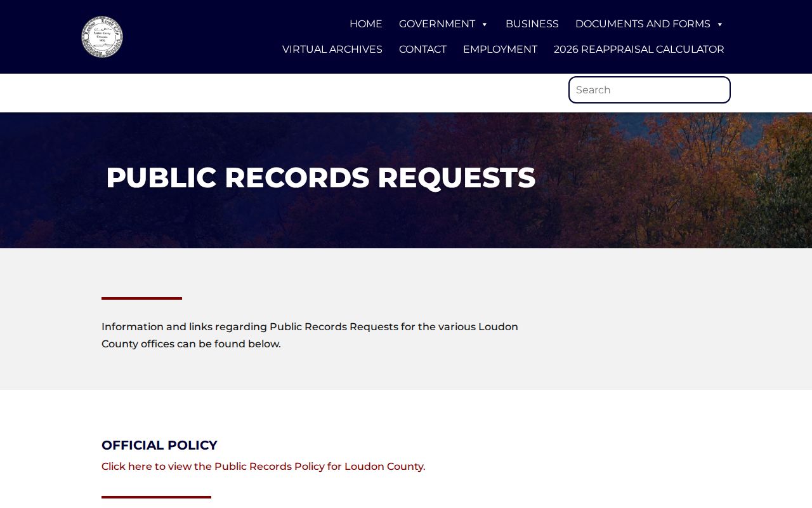
Task: Select the intro paragraph about Public Records Requests
Action: (310, 335)
